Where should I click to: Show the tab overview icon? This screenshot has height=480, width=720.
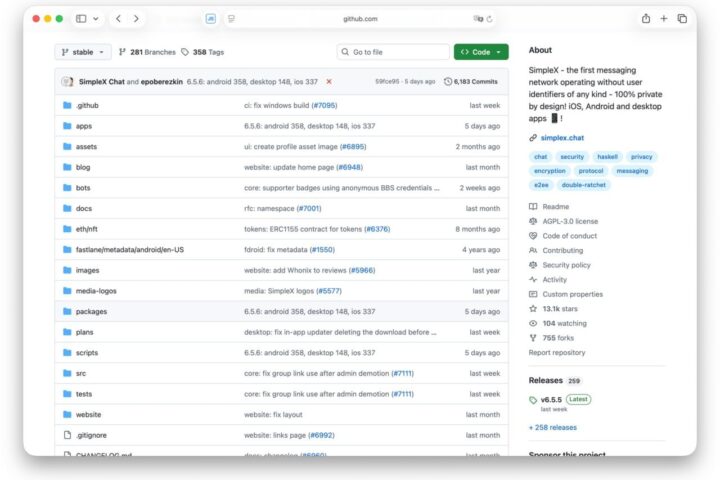pos(682,18)
